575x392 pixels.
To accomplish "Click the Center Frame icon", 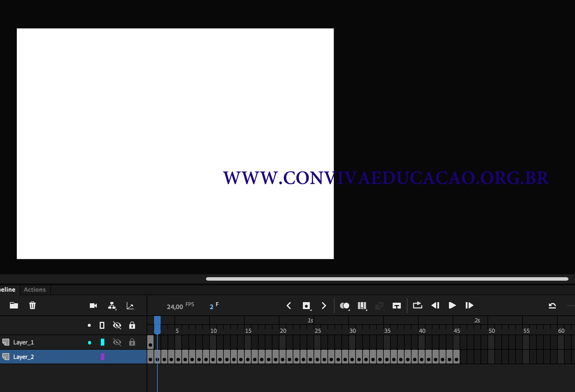I will click(396, 306).
